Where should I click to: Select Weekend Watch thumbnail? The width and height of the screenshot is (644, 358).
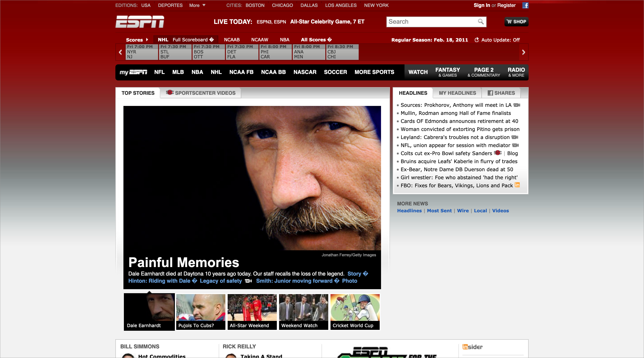[303, 312]
